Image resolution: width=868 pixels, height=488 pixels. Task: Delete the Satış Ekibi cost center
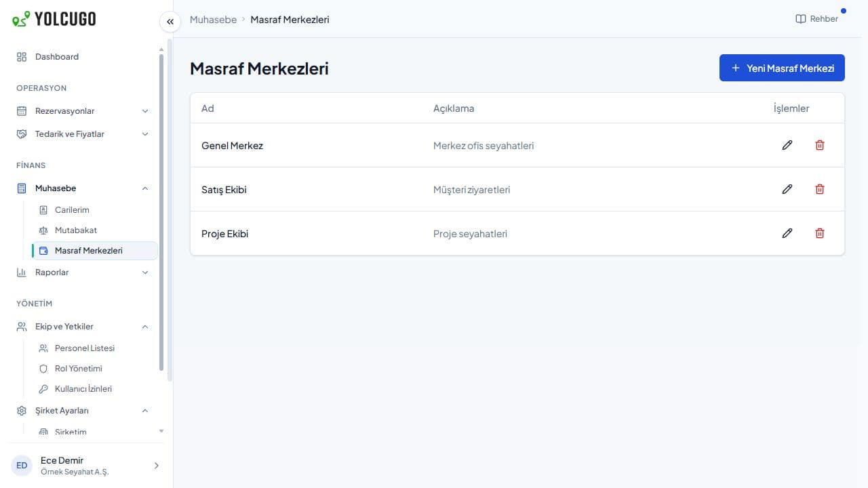820,189
